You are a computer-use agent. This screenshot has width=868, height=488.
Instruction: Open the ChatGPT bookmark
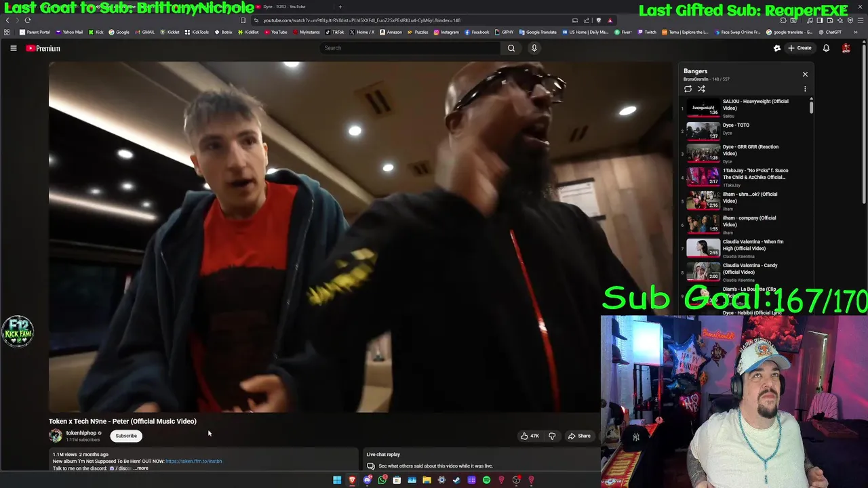(831, 32)
